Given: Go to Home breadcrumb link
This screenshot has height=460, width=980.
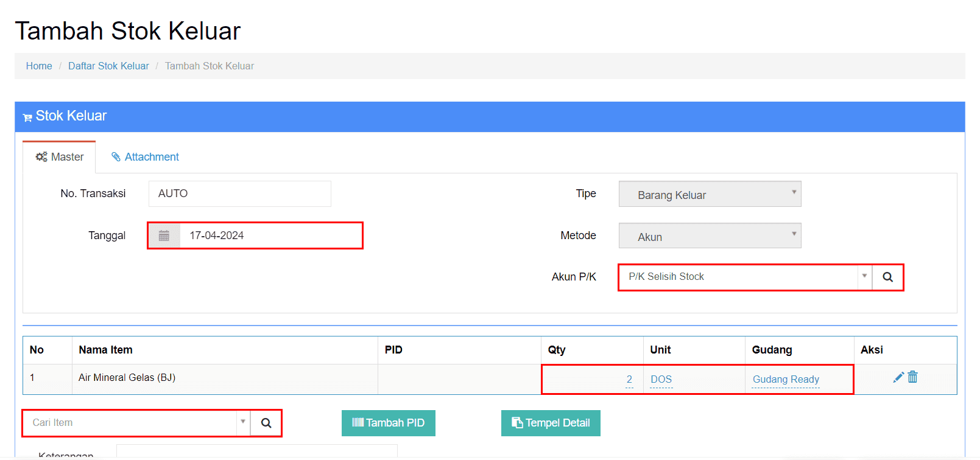Looking at the screenshot, I should (39, 66).
